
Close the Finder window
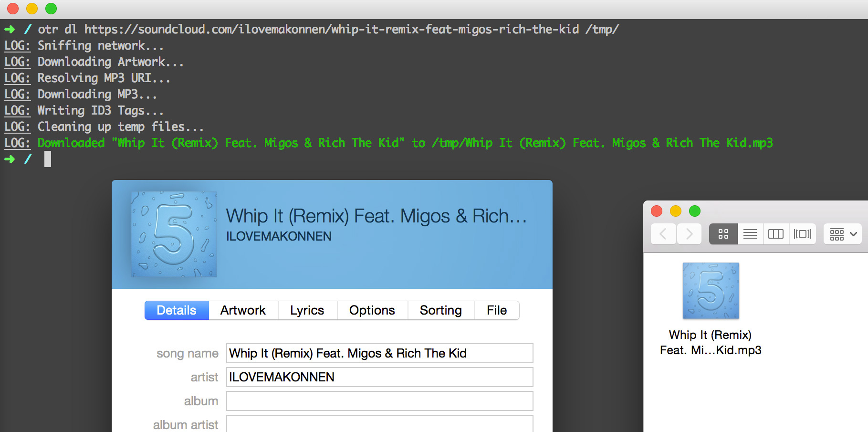click(657, 211)
